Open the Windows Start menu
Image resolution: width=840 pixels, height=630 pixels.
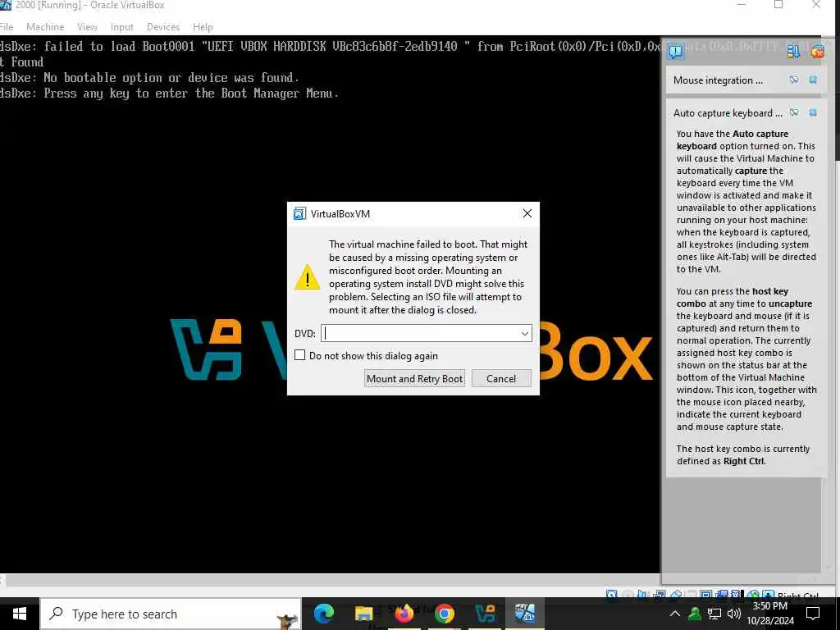coord(20,614)
